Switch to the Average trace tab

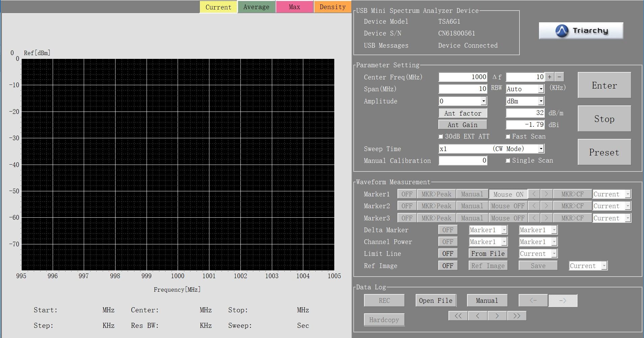coord(256,7)
